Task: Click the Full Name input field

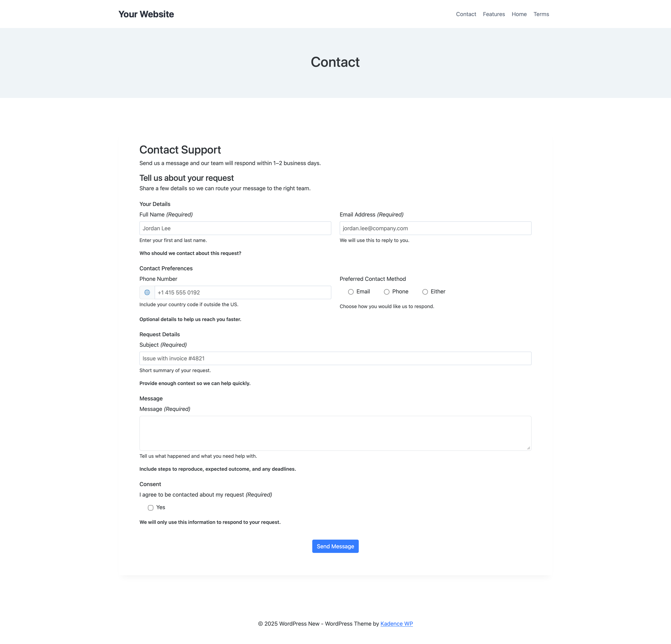Action: (235, 228)
